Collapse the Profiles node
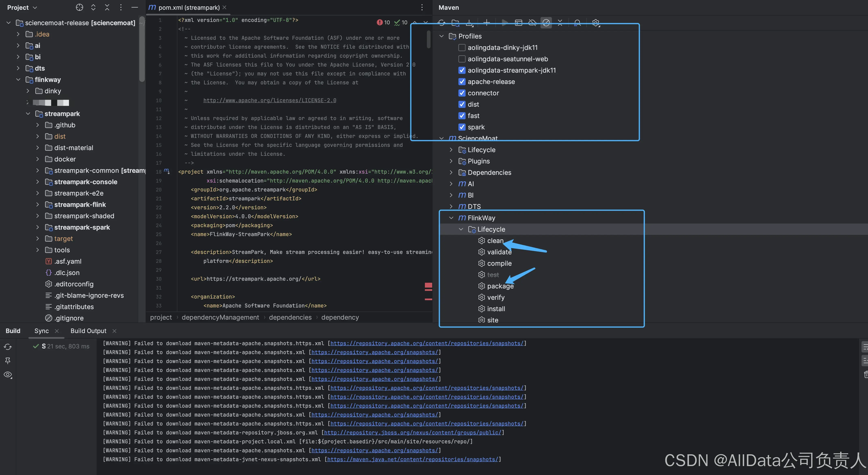This screenshot has width=868, height=475. click(x=442, y=36)
